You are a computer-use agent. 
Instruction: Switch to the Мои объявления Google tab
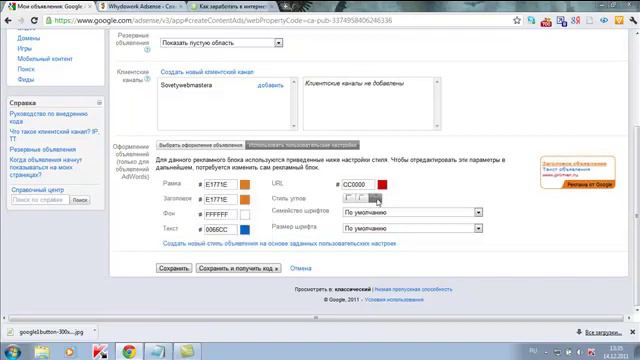tap(50, 7)
